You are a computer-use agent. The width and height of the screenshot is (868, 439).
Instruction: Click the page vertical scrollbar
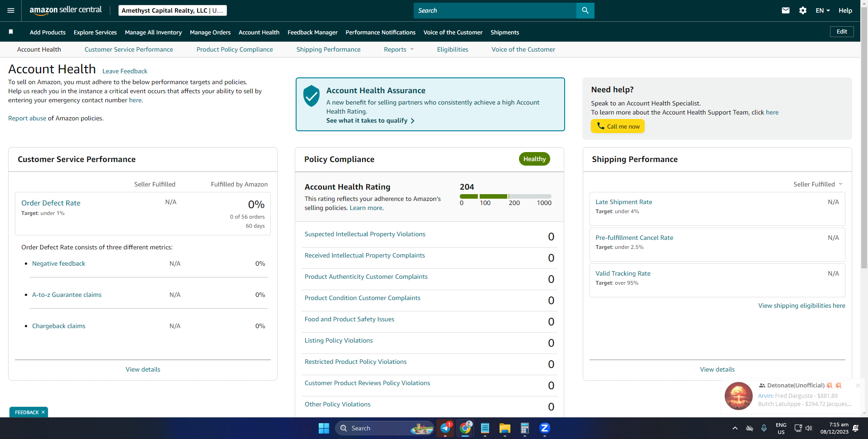(x=864, y=139)
